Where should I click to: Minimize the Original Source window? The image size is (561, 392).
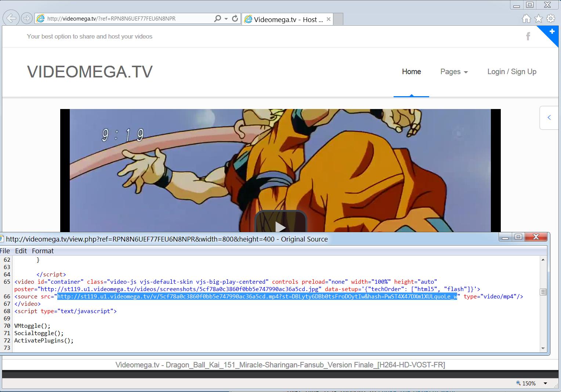(505, 237)
